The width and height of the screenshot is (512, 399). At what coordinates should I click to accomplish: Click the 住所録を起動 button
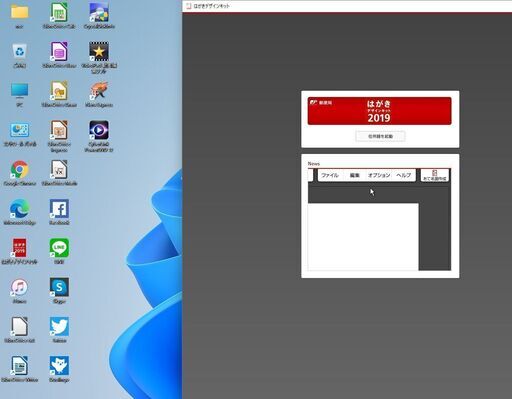(380, 136)
